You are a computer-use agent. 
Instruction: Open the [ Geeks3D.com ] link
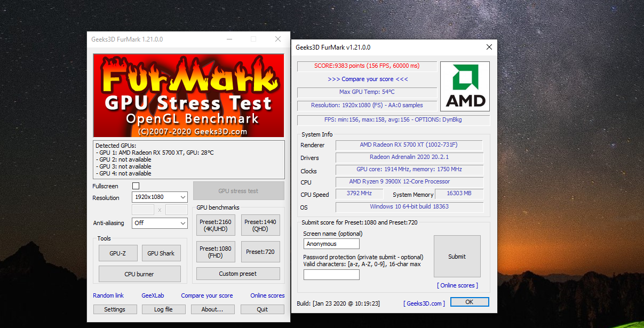[424, 303]
